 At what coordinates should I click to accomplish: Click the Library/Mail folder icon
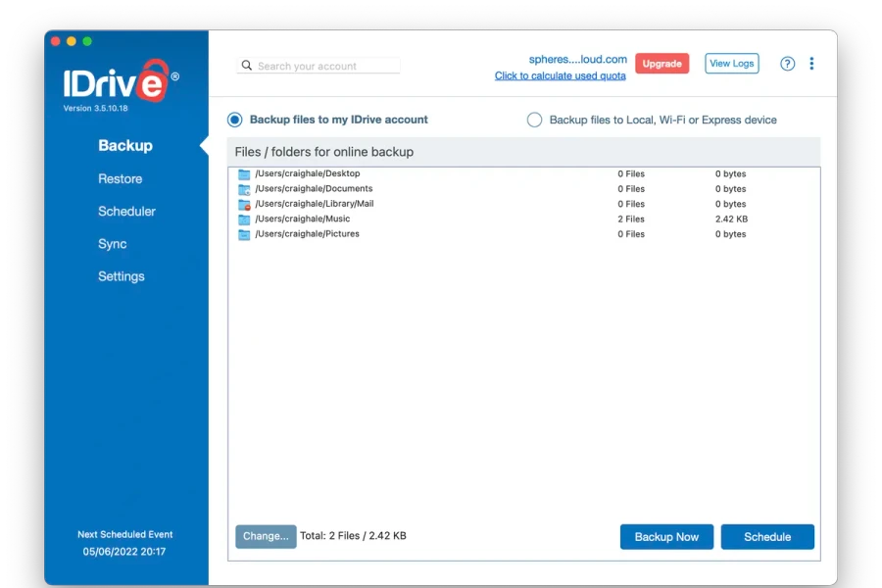(244, 204)
